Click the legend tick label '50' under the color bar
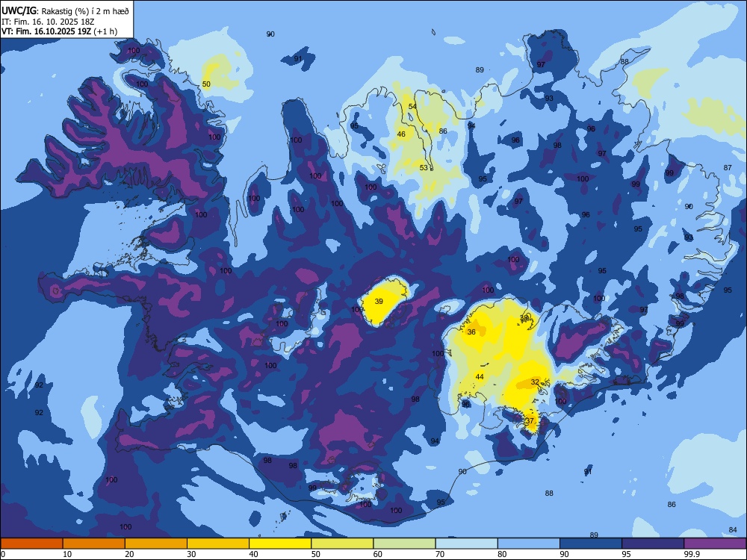Viewport: 747px width, 560px height. [316, 554]
